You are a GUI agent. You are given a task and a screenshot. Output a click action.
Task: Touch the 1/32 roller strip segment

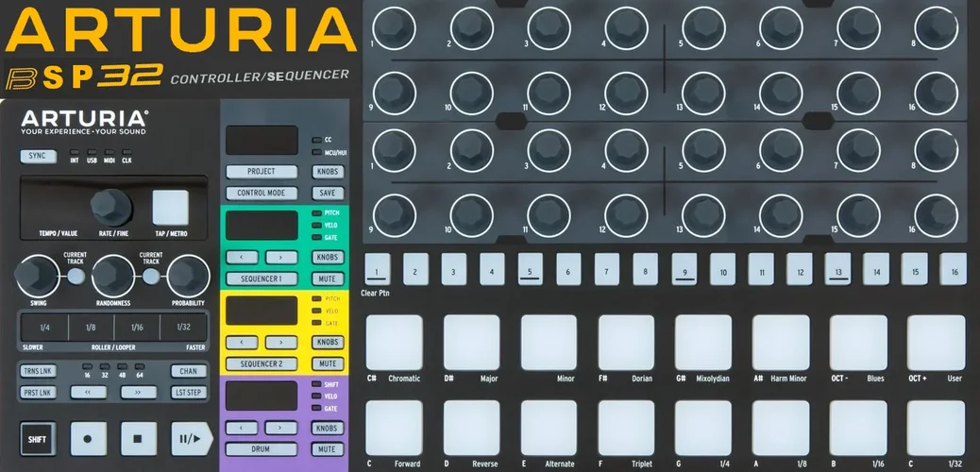coord(184,327)
